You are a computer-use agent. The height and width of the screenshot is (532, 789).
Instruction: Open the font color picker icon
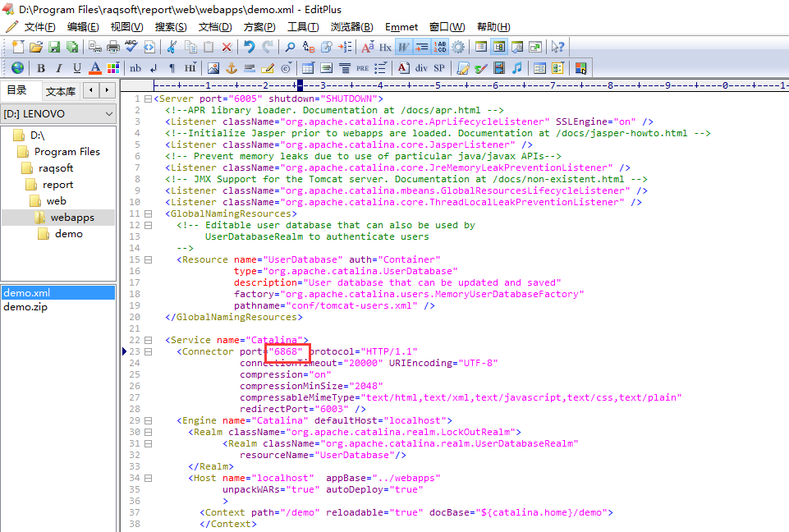(95, 68)
